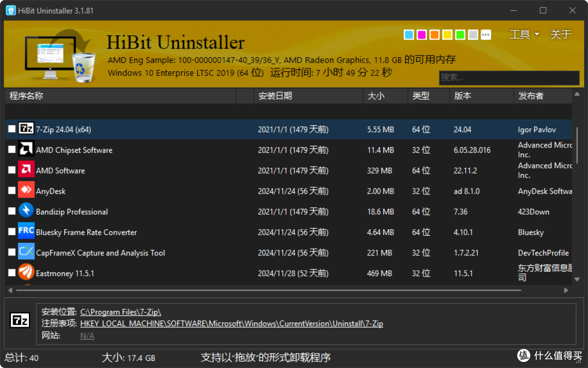Sort by 程序名称 column header

click(x=120, y=96)
